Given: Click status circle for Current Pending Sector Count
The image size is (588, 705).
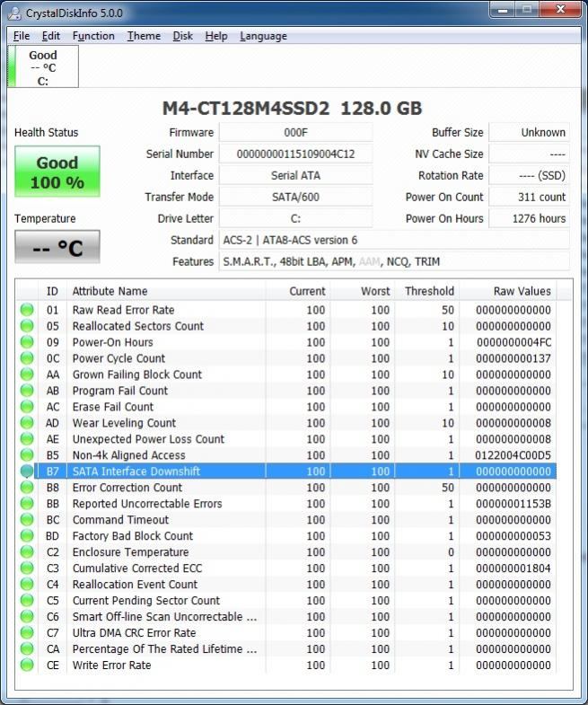Looking at the screenshot, I should point(27,601).
